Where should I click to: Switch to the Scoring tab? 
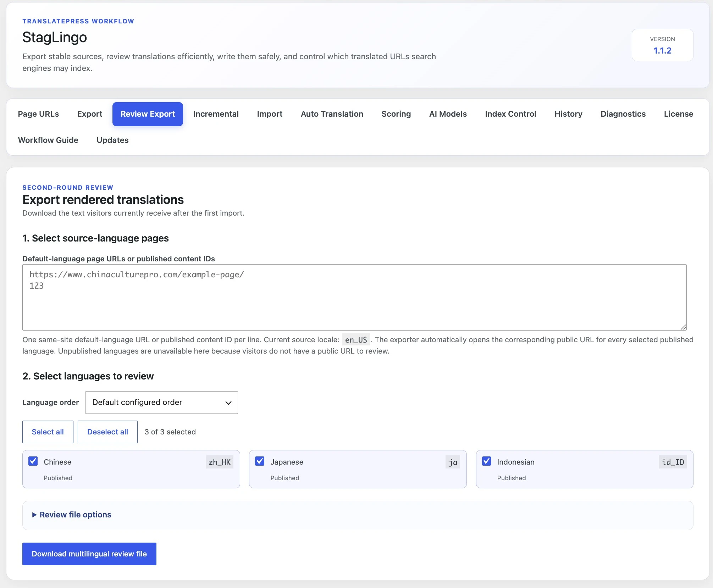(x=396, y=114)
